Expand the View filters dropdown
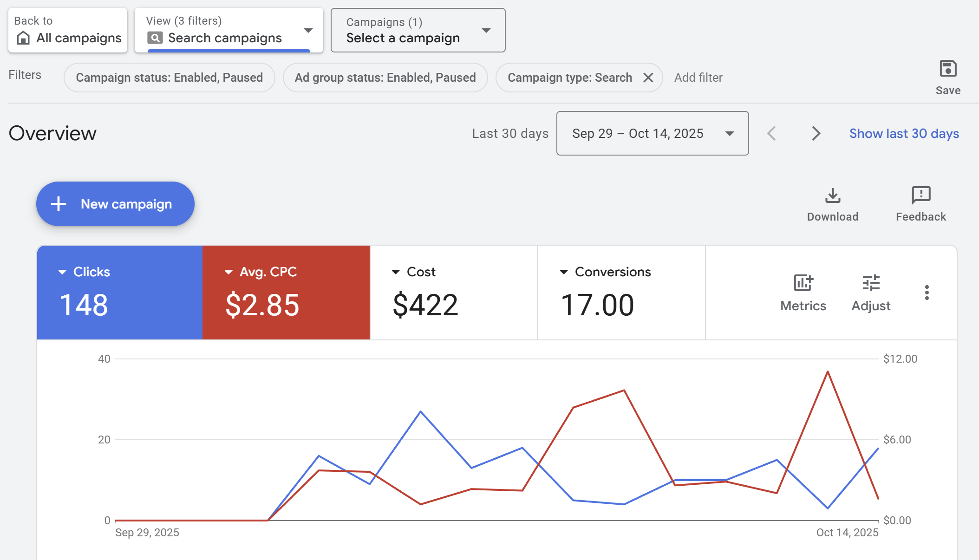 click(x=308, y=30)
